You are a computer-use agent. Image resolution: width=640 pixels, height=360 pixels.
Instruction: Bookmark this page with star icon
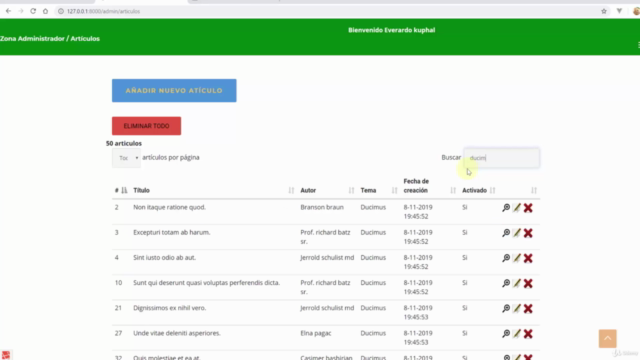[604, 11]
